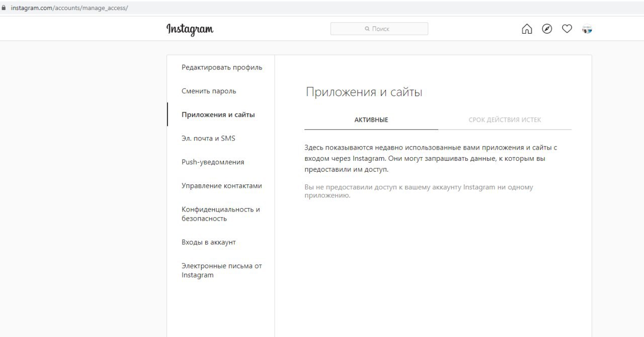Go to Instagram home feed icon
This screenshot has height=337, width=644.
point(527,29)
